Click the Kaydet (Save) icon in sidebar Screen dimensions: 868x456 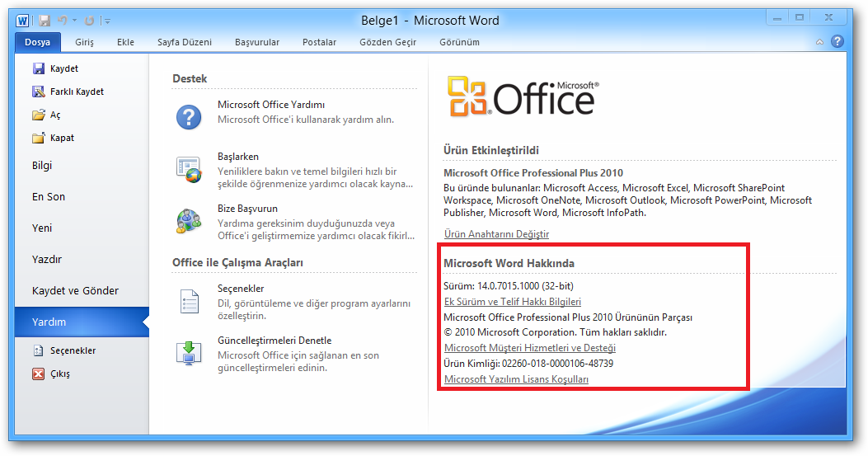coord(38,68)
